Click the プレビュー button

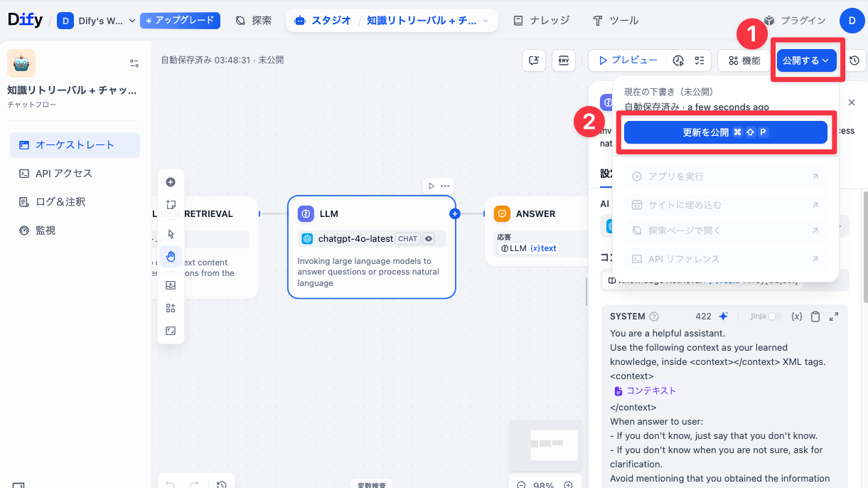click(x=627, y=60)
